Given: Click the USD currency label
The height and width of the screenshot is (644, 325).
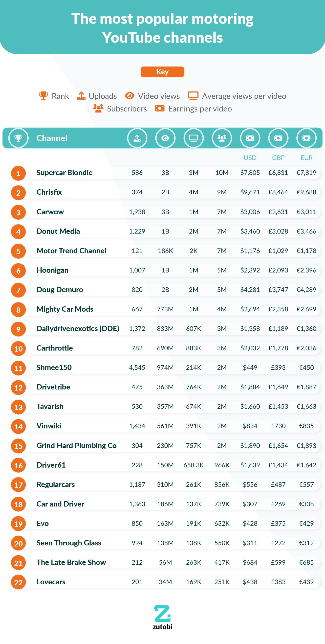Looking at the screenshot, I should [x=250, y=158].
